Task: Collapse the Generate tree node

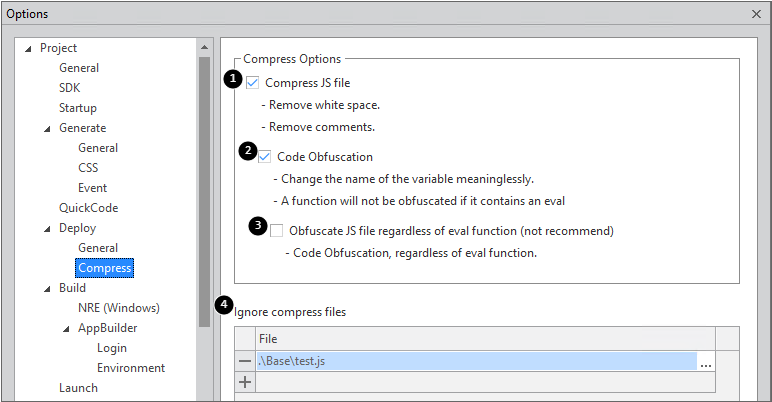Action: coord(47,128)
